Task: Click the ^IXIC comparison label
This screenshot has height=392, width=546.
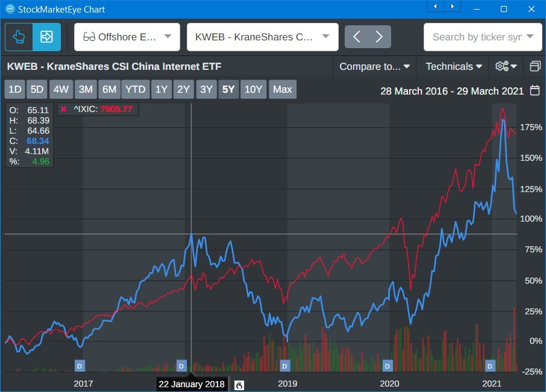Action: pyautogui.click(x=86, y=109)
